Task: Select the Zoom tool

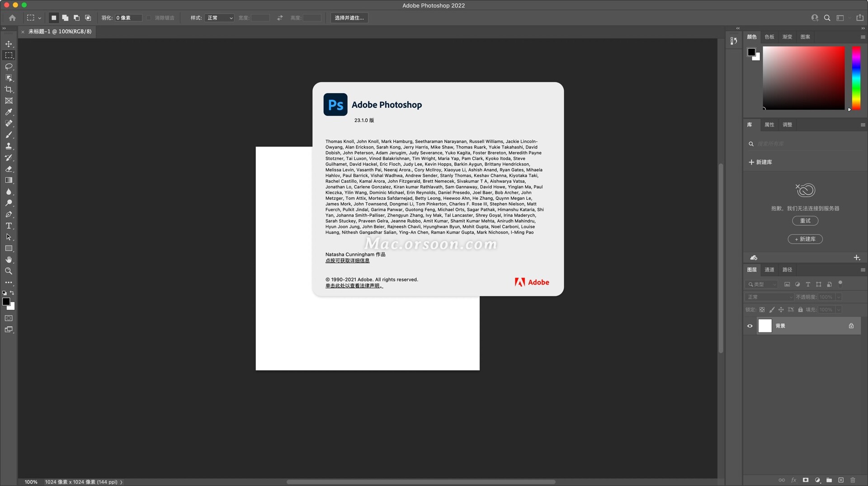Action: tap(9, 271)
